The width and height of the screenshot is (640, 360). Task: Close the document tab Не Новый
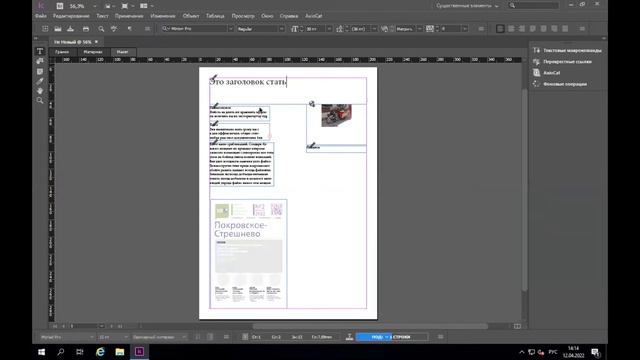point(96,42)
